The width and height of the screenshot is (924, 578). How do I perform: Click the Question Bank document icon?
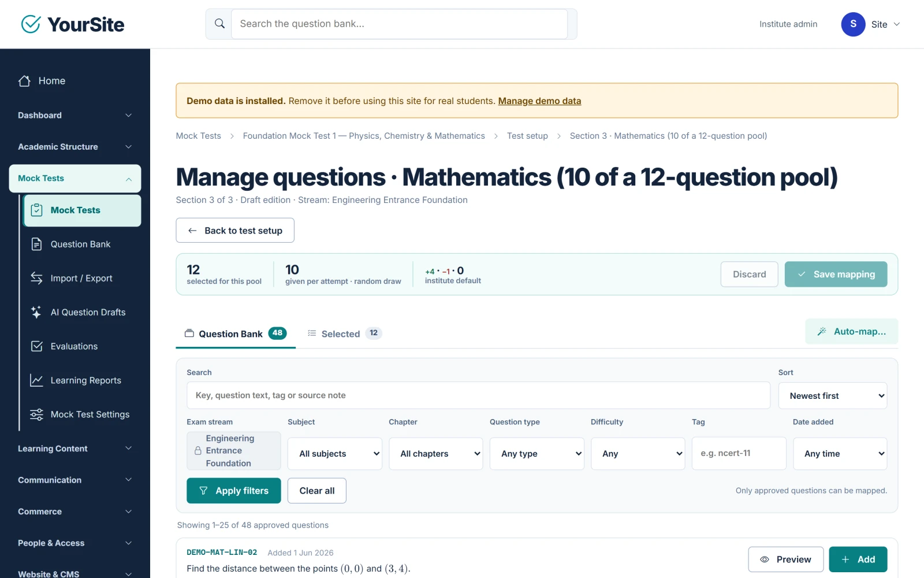36,244
